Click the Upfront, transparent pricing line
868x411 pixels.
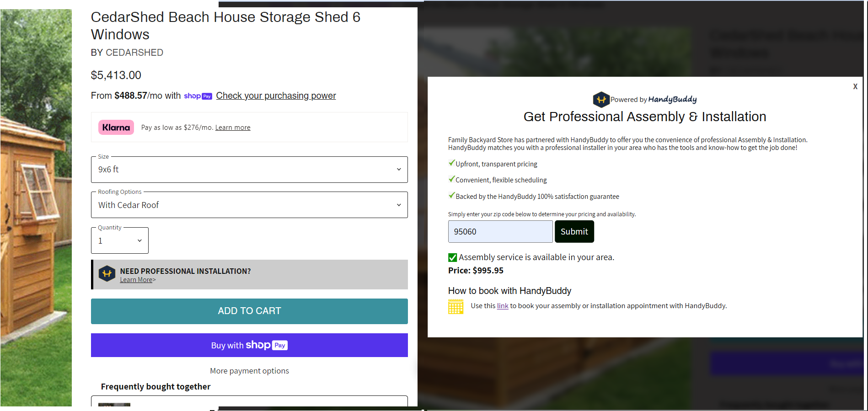(x=496, y=164)
